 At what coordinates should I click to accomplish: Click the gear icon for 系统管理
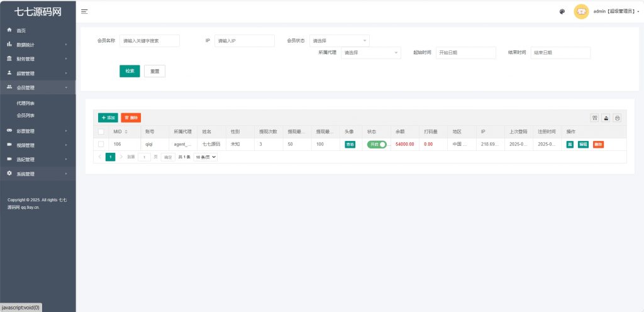click(x=9, y=174)
